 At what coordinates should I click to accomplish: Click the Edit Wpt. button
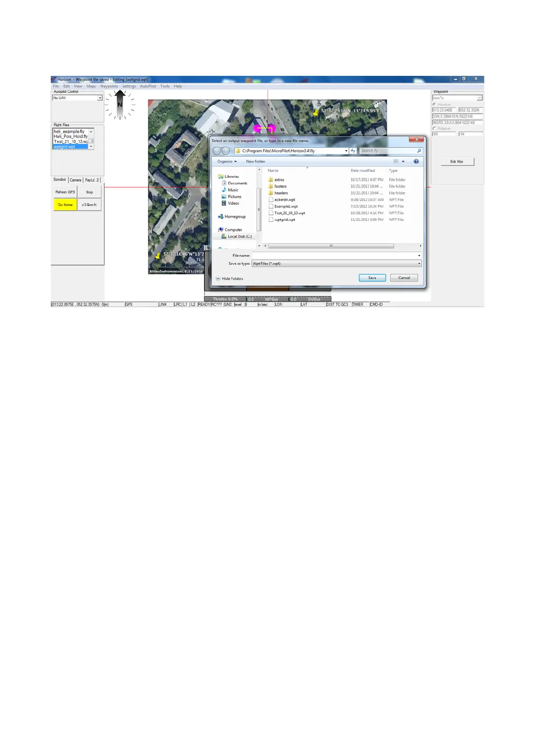457,162
